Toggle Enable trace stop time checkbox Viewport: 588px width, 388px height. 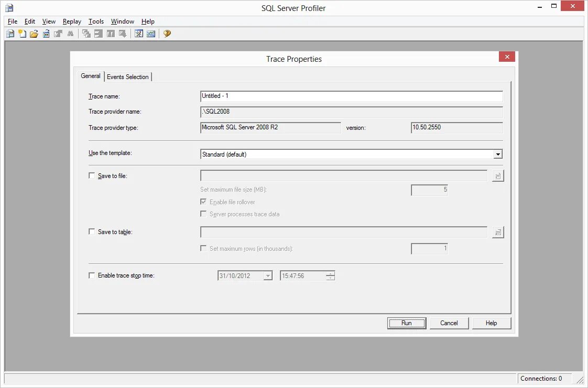point(92,275)
